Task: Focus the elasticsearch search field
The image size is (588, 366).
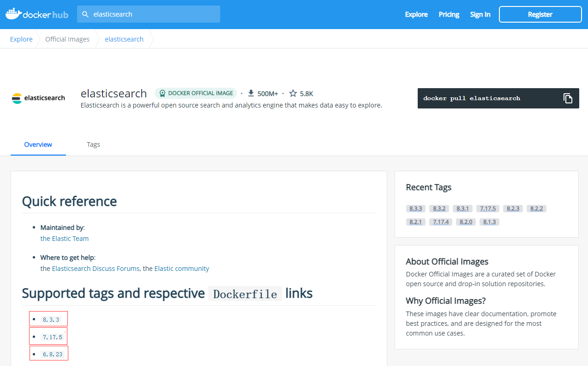Action: click(x=149, y=14)
